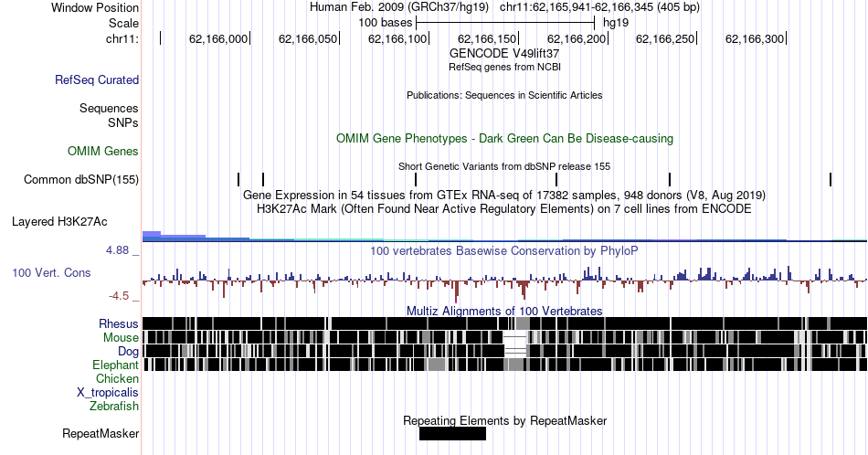Click the 62,166,200 ruler coordinate

coord(577,38)
